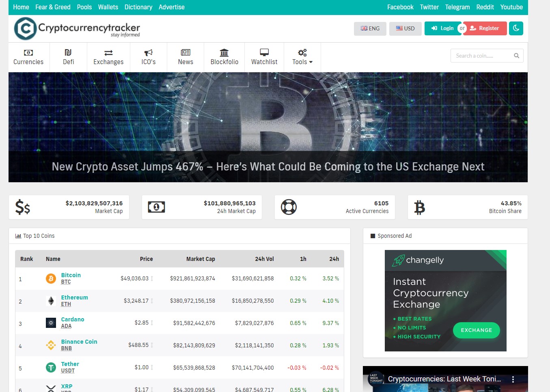The width and height of the screenshot is (550, 392).
Task: Click the Binance Coin logo
Action: click(x=51, y=345)
